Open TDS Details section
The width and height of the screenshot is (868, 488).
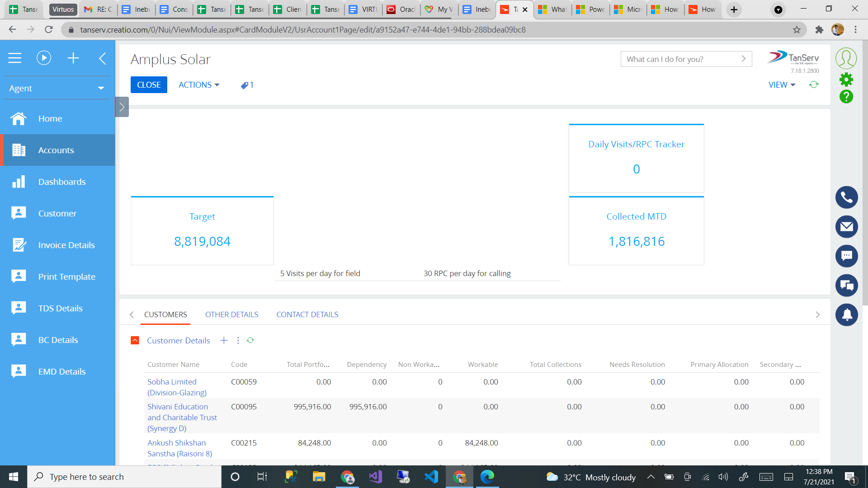58,308
